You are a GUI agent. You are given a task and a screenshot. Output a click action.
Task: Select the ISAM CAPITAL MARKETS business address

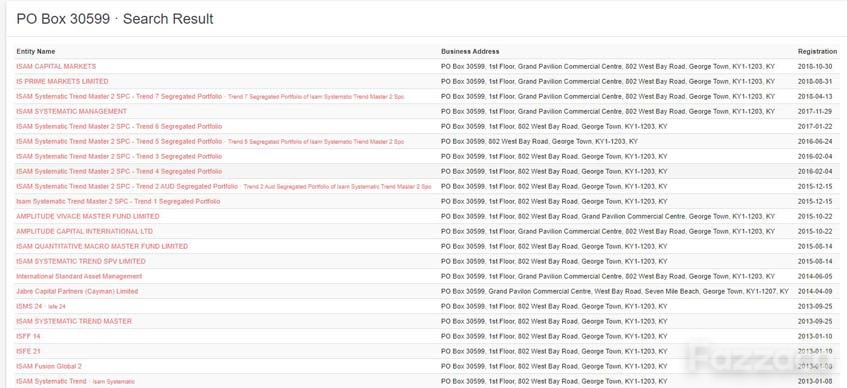(x=608, y=66)
